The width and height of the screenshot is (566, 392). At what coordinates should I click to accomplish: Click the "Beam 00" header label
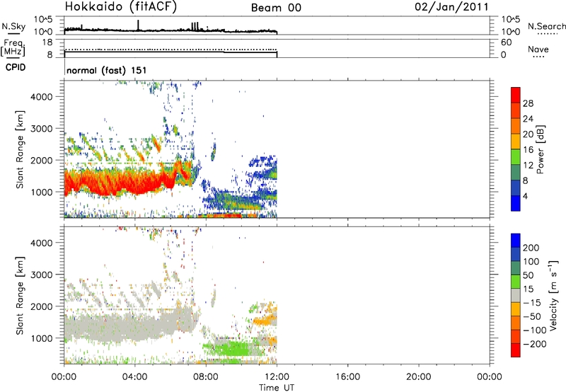[x=276, y=8]
